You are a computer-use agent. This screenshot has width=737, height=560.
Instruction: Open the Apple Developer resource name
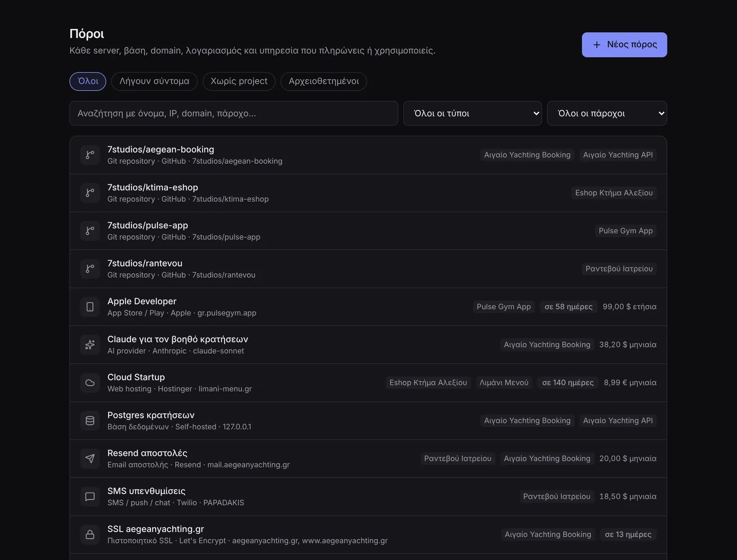tap(142, 301)
